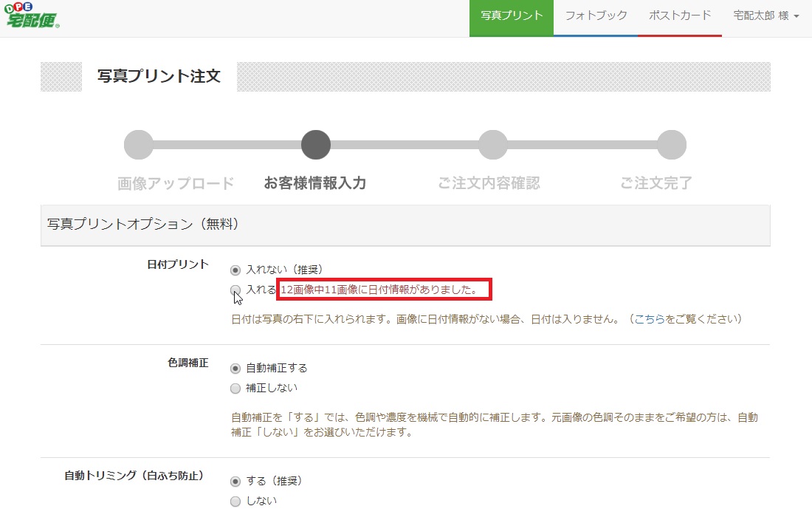The width and height of the screenshot is (812, 520).
Task: Click the ご注文完了 step circle
Action: coord(671,145)
